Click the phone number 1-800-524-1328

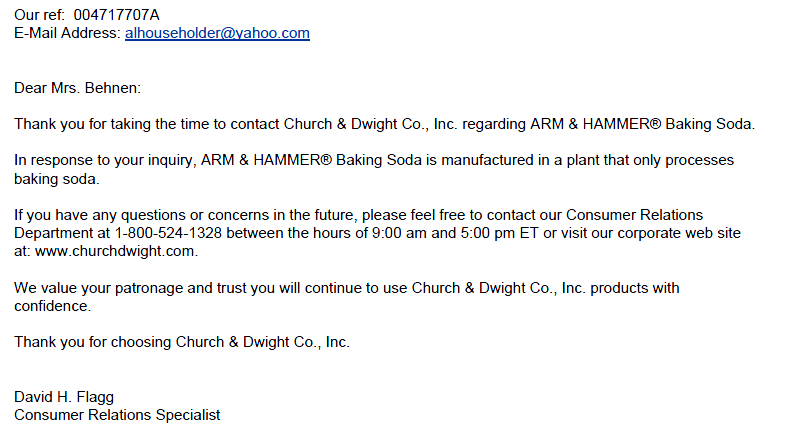point(168,233)
